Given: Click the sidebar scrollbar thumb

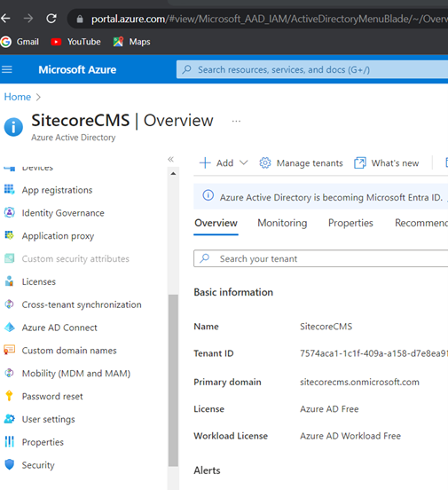Looking at the screenshot, I should 173,381.
